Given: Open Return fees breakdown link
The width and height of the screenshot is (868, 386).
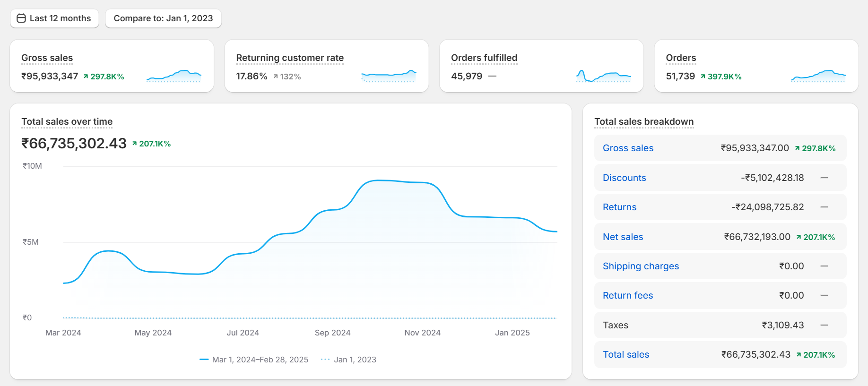Looking at the screenshot, I should [627, 295].
